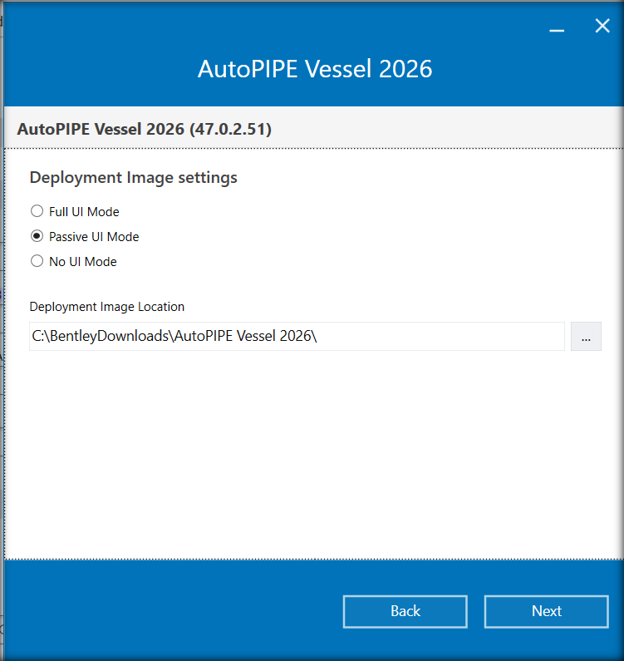Close the AutoPIPE Vessel 2026 installer
The image size is (624, 661).
coord(602,26)
